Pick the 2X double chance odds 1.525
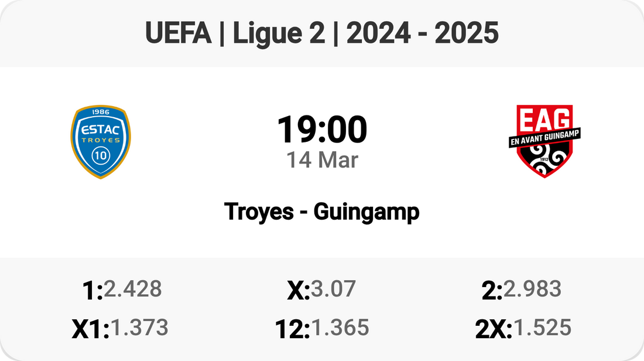The image size is (644, 361). point(542,328)
